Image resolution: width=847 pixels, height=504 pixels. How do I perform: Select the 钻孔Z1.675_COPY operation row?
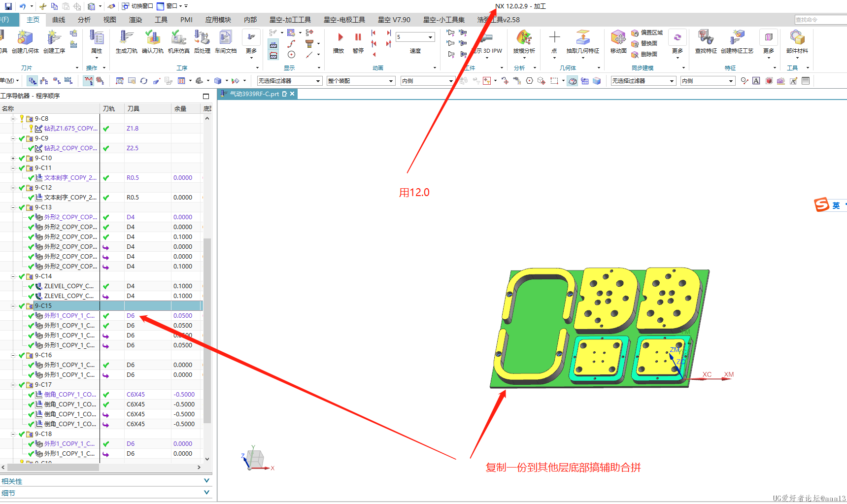[x=101, y=129]
